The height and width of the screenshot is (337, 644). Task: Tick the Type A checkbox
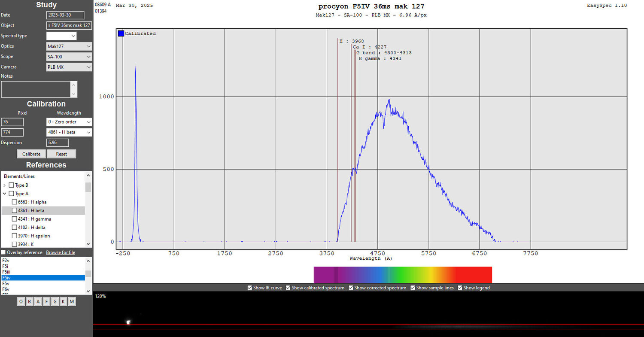tap(12, 194)
